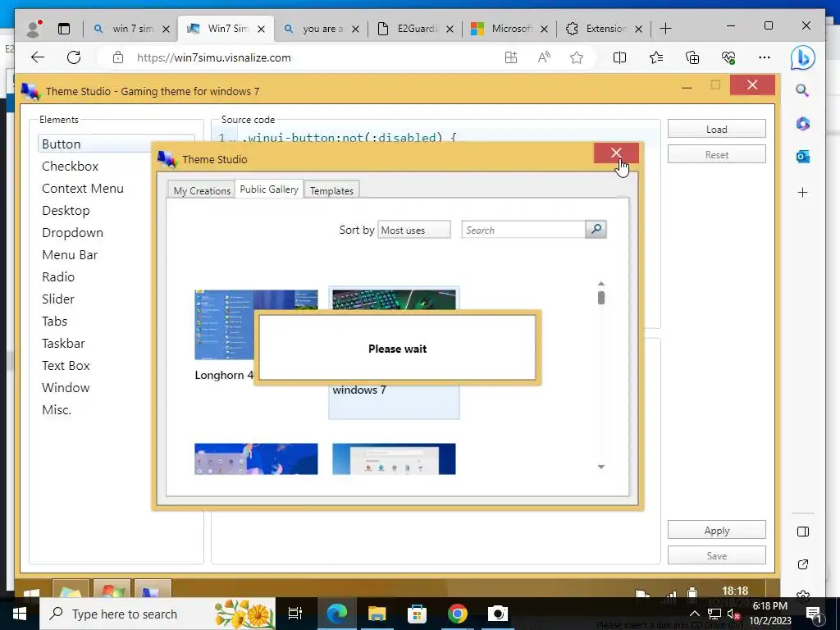Screen dimensions: 840x630
Task: Switch to the Extensions browser tab
Action: click(x=605, y=29)
